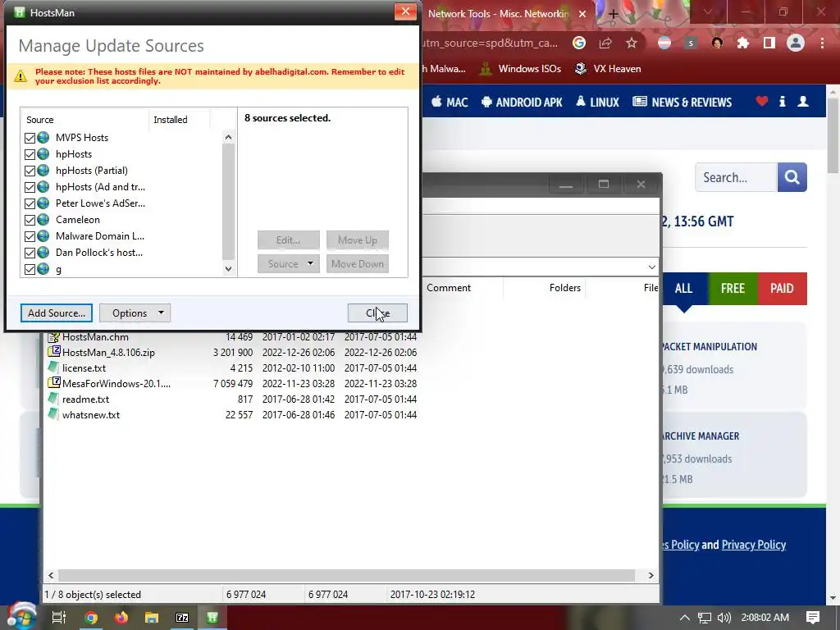Screen dimensions: 840x630
Task: Click the Close button in HostsMan dialog
Action: pyautogui.click(x=377, y=313)
